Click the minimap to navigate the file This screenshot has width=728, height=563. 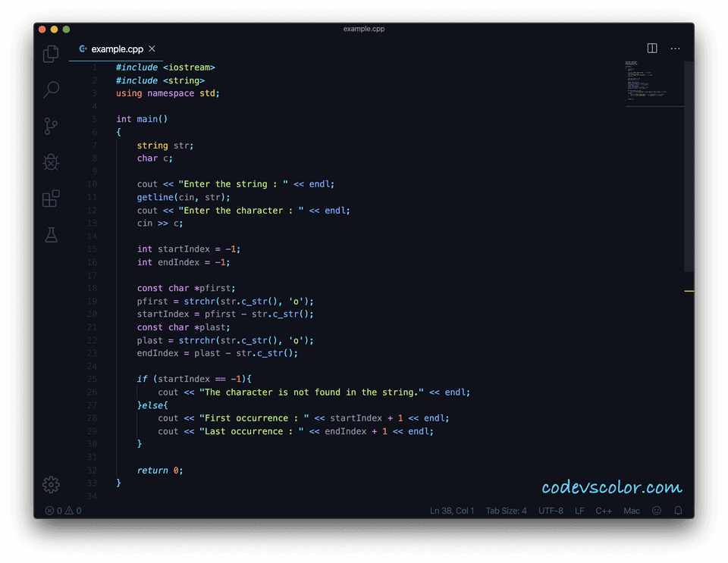[654, 80]
